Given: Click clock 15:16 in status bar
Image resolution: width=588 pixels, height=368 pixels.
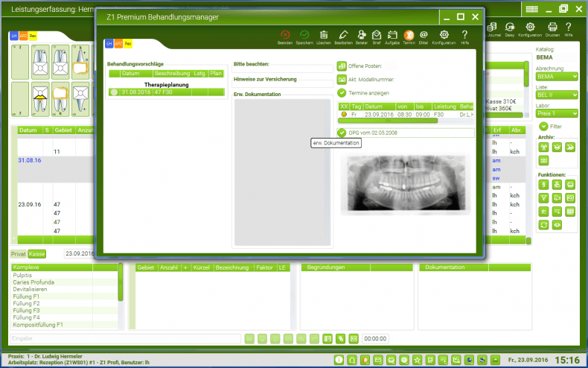Looking at the screenshot, I should pos(567,360).
